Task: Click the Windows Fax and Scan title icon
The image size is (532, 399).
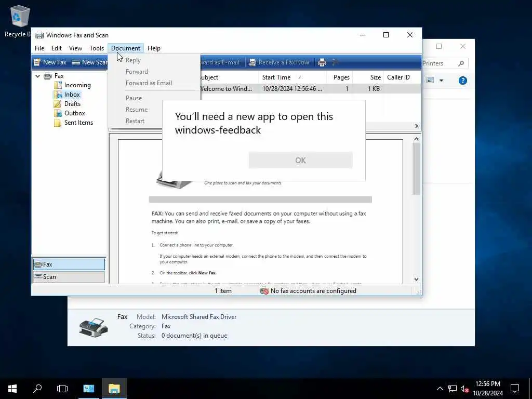Action: [x=39, y=35]
